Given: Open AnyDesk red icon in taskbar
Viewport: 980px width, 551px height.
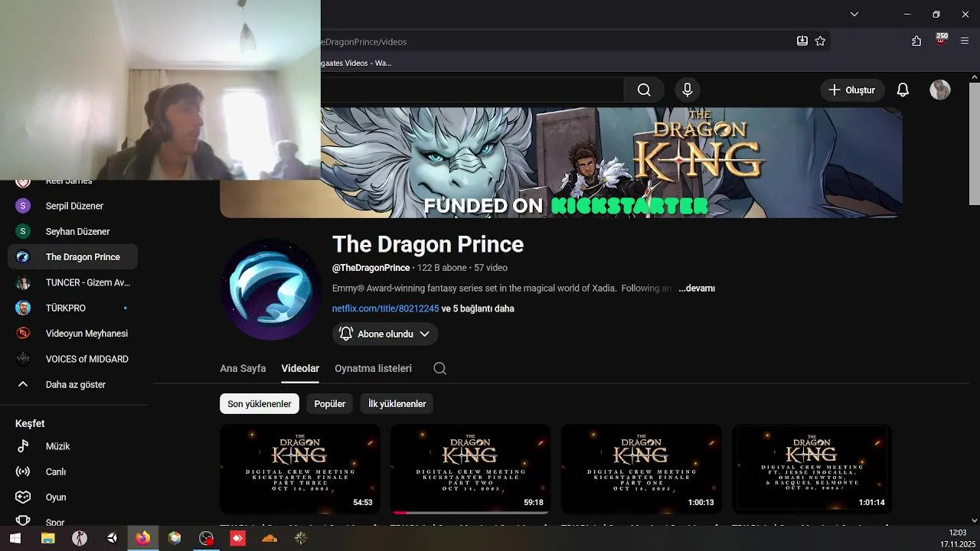Looking at the screenshot, I should [x=238, y=538].
